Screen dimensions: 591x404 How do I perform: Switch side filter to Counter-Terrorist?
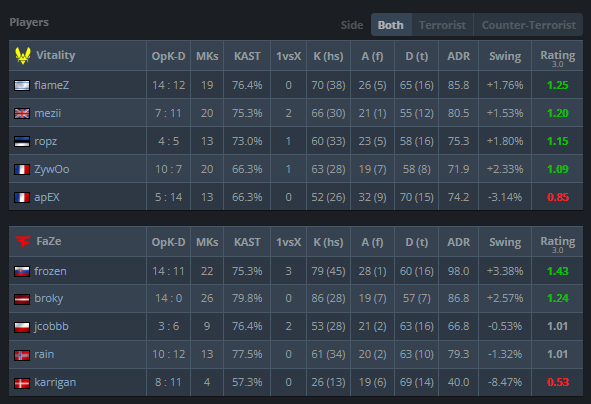[528, 25]
